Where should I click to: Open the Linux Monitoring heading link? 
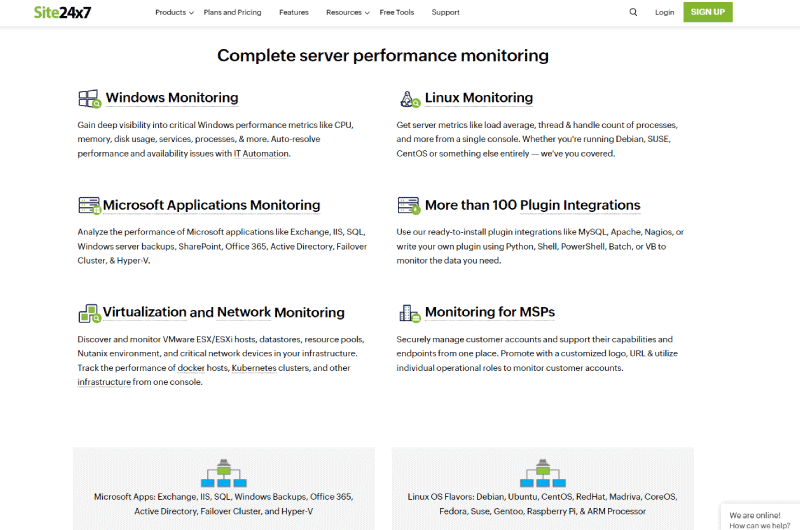pos(479,97)
